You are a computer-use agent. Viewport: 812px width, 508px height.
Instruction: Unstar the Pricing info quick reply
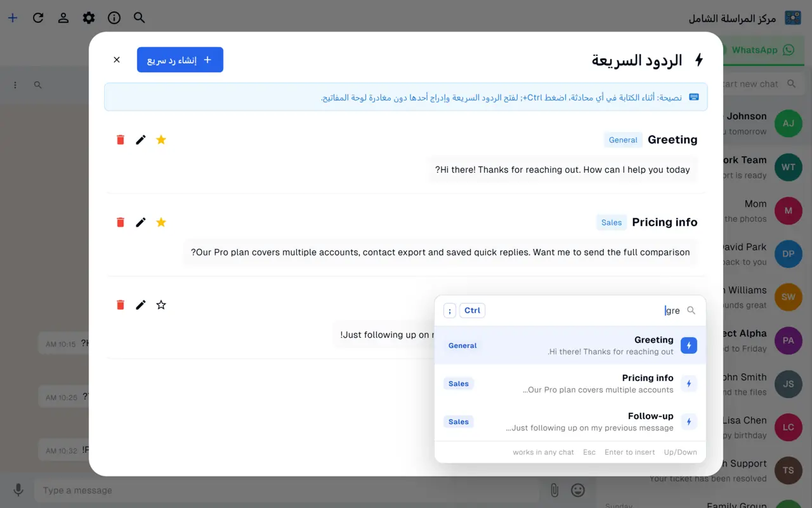coord(161,222)
